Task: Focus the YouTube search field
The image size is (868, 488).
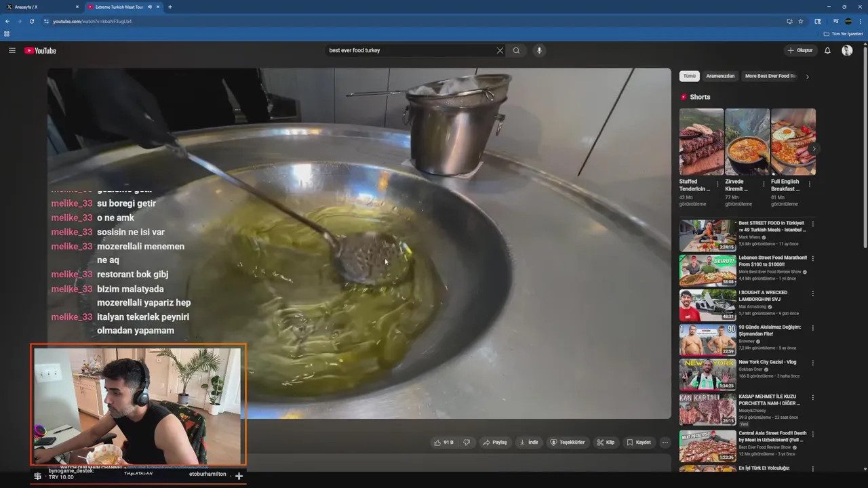Action: tap(410, 50)
